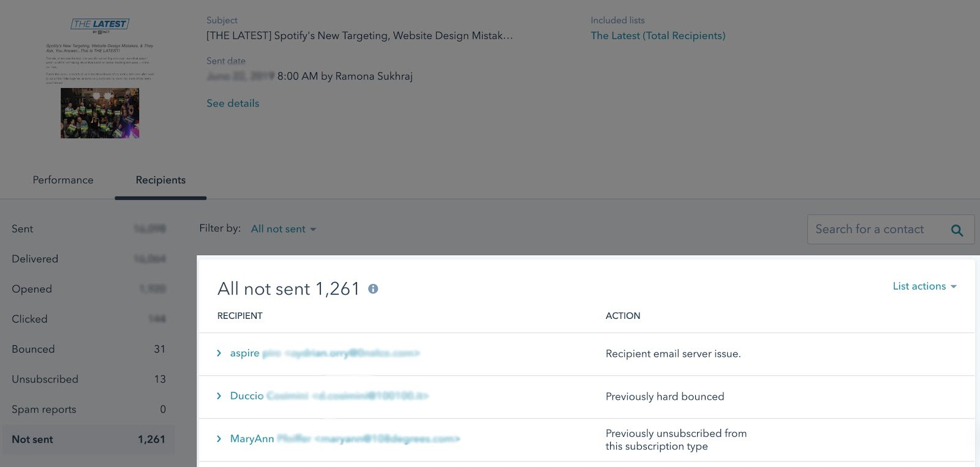This screenshot has height=467, width=980.
Task: Click the search magnifier icon
Action: pos(957,230)
